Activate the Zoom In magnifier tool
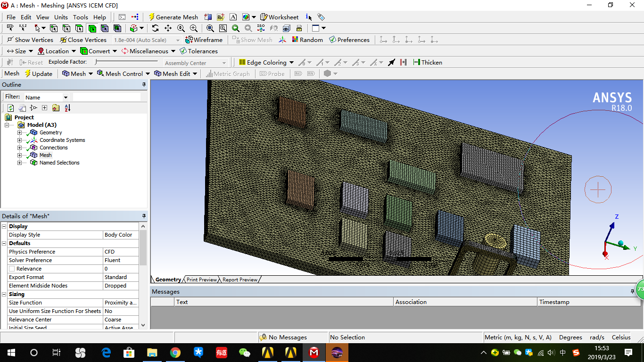Screen dimensions: 644x362 [193, 28]
